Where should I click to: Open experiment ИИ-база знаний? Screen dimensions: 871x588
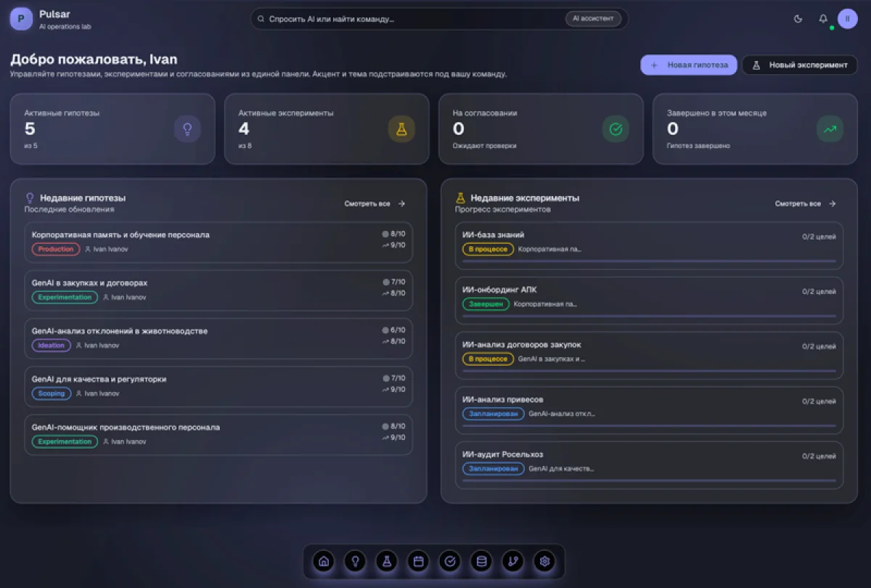tap(649, 247)
